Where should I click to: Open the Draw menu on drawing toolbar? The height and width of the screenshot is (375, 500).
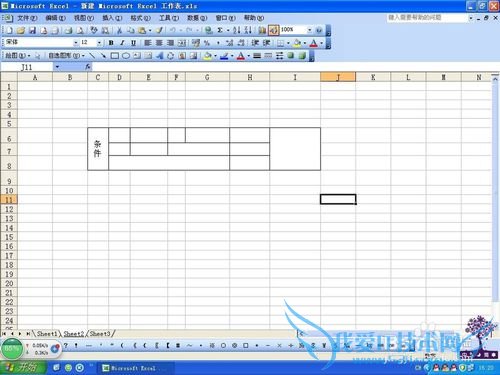[18, 56]
